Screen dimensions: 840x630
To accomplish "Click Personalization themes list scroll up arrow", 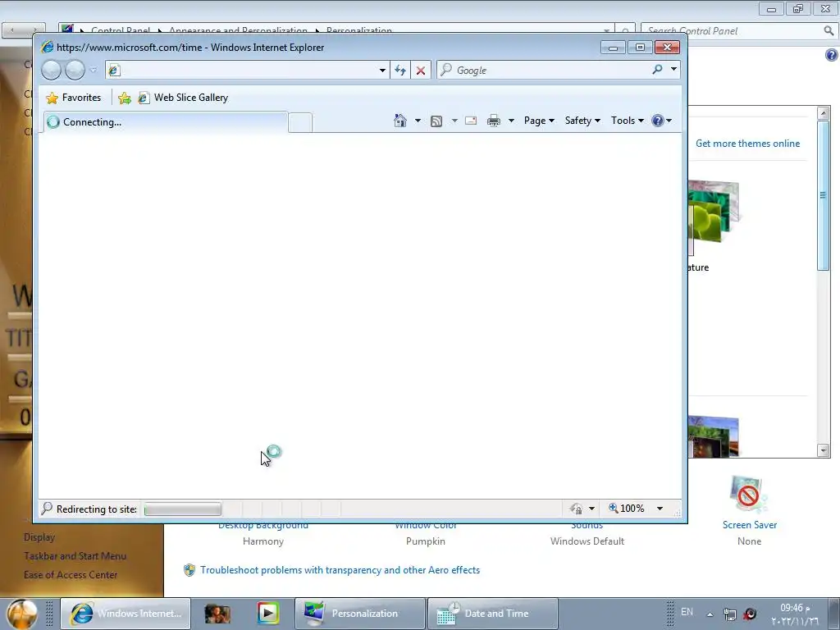I will 824,112.
